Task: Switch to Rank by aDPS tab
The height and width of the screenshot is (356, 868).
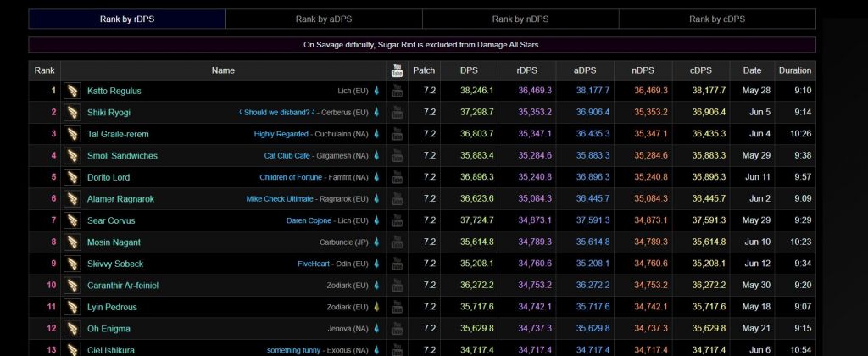Action: (x=324, y=19)
